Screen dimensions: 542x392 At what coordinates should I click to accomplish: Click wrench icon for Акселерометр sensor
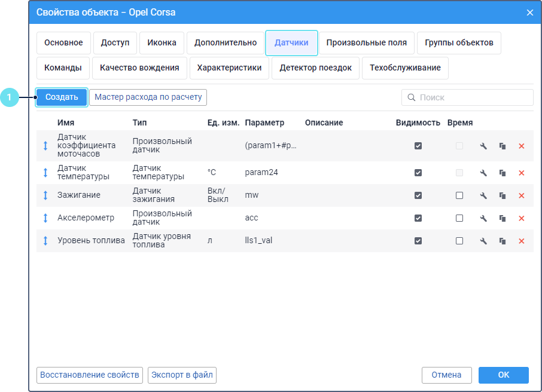pyautogui.click(x=483, y=218)
